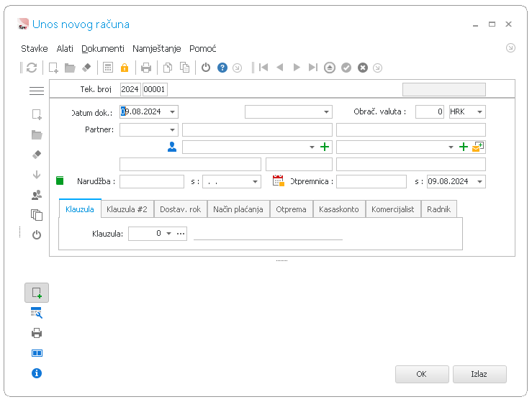Screen dimensions: 532x402
Task: Click the blue contact person icon
Action: [x=172, y=147]
